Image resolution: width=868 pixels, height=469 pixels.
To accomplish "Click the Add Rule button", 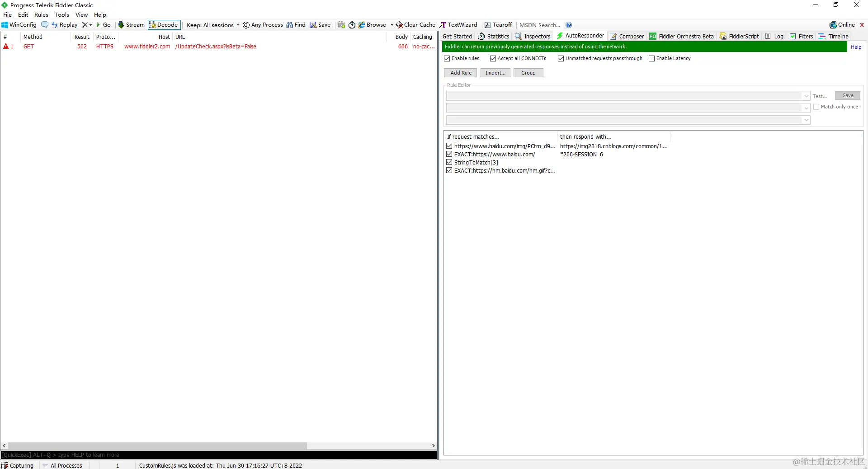I will point(461,73).
